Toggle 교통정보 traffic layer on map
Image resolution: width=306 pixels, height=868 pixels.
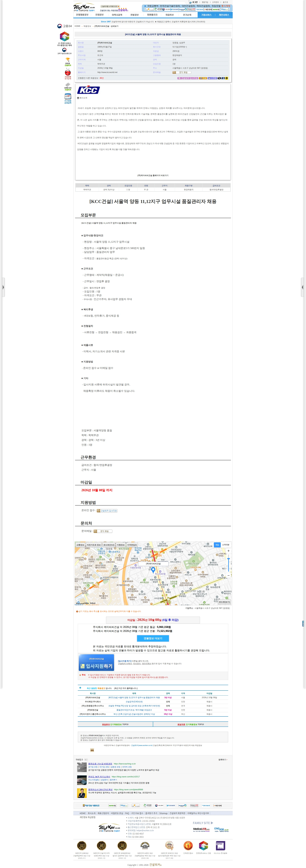click(80, 545)
